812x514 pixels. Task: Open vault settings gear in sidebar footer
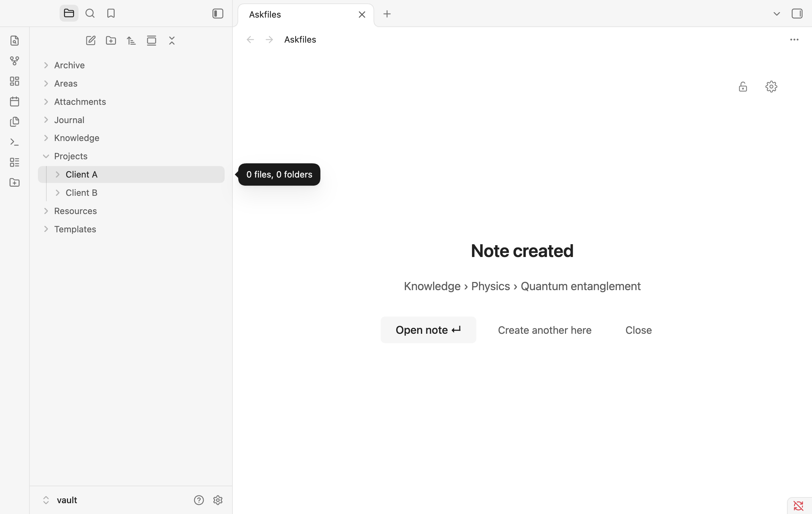pyautogui.click(x=218, y=500)
